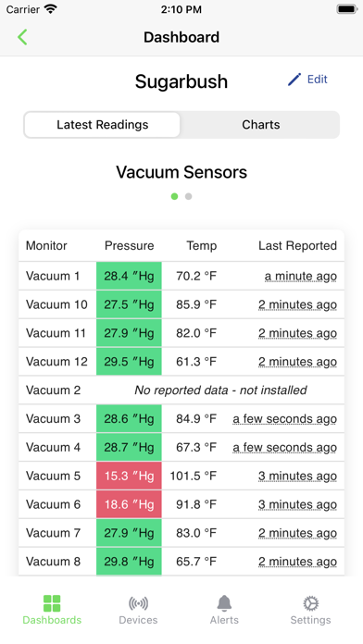Image resolution: width=363 pixels, height=644 pixels.
Task: Tap the pencil Edit icon
Action: [x=294, y=80]
